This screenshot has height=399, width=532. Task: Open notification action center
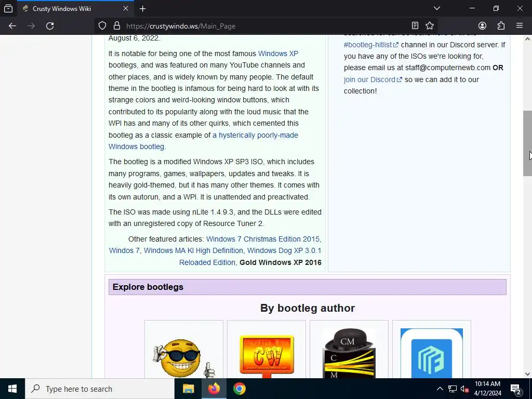[x=516, y=389]
